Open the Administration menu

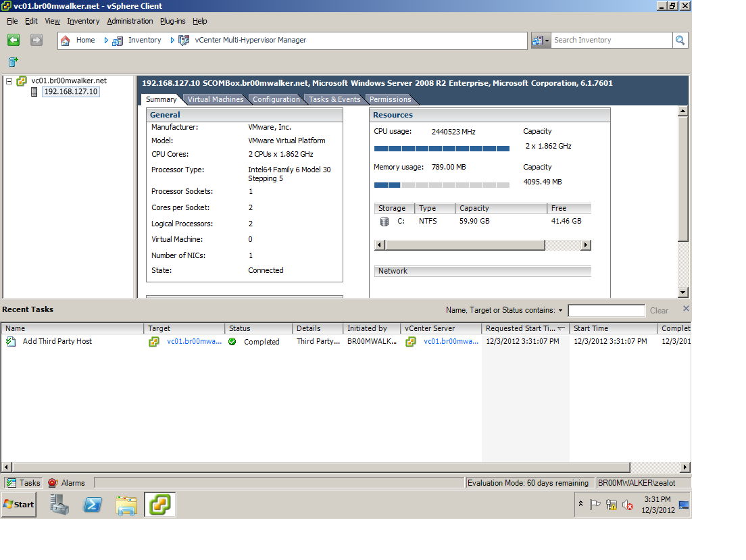coord(130,21)
